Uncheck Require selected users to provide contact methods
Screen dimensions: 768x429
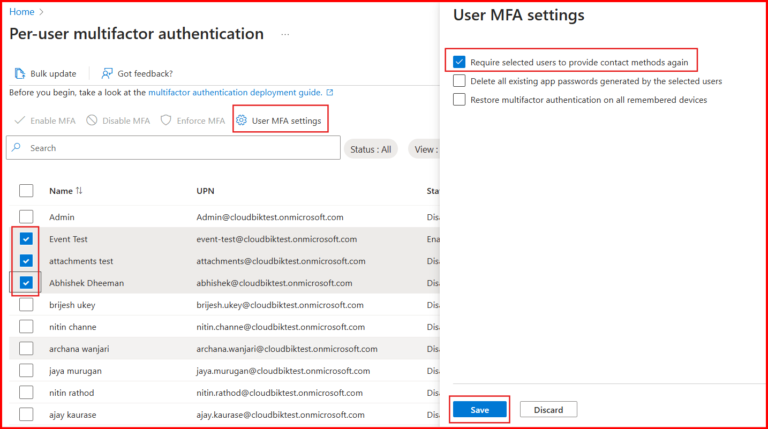(459, 61)
